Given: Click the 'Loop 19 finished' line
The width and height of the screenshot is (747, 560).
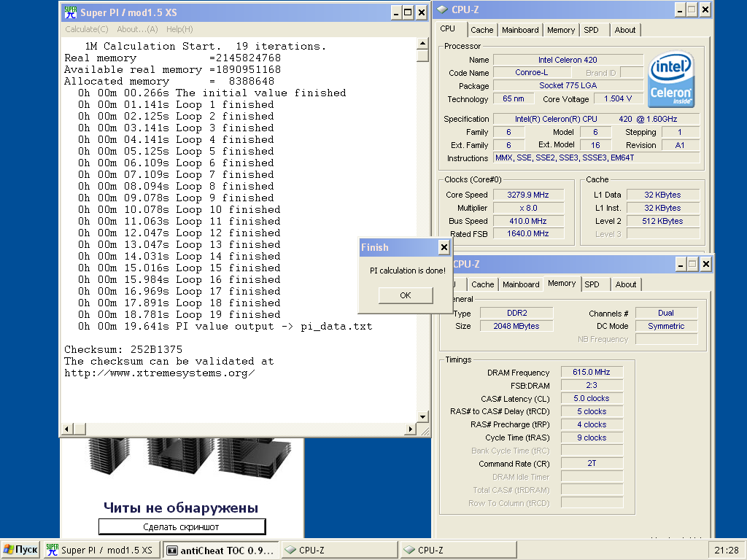Looking at the screenshot, I should pos(179,315).
